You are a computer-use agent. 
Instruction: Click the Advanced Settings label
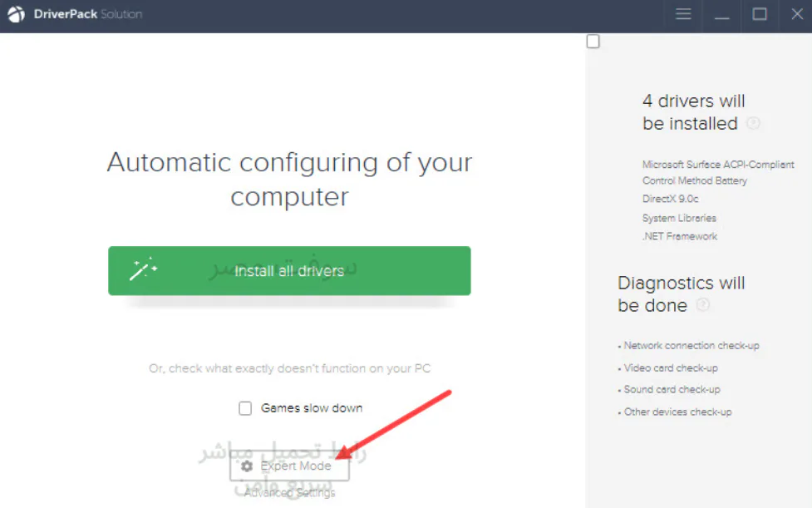pos(289,492)
